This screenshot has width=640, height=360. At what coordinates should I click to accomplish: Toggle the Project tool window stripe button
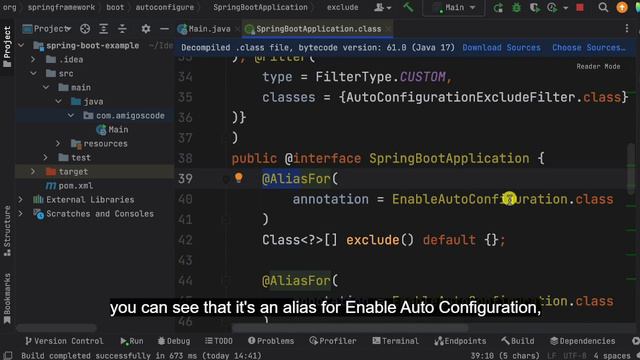coord(7,47)
